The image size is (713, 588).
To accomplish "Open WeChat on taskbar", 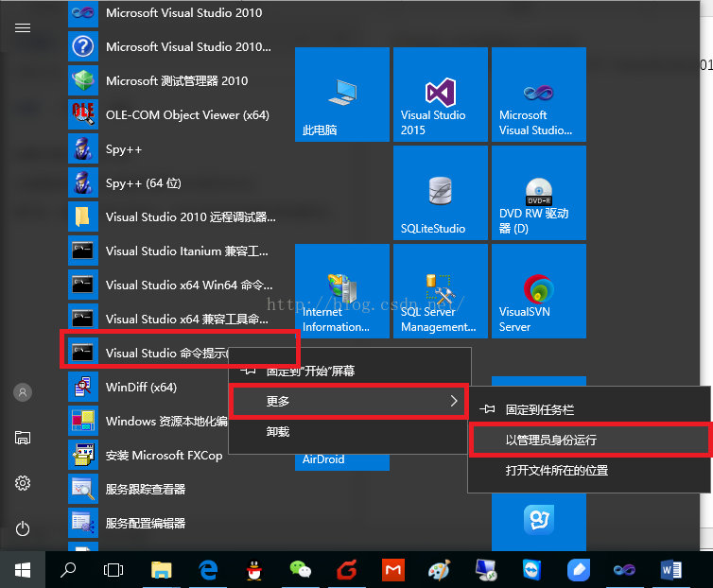I will tap(301, 570).
